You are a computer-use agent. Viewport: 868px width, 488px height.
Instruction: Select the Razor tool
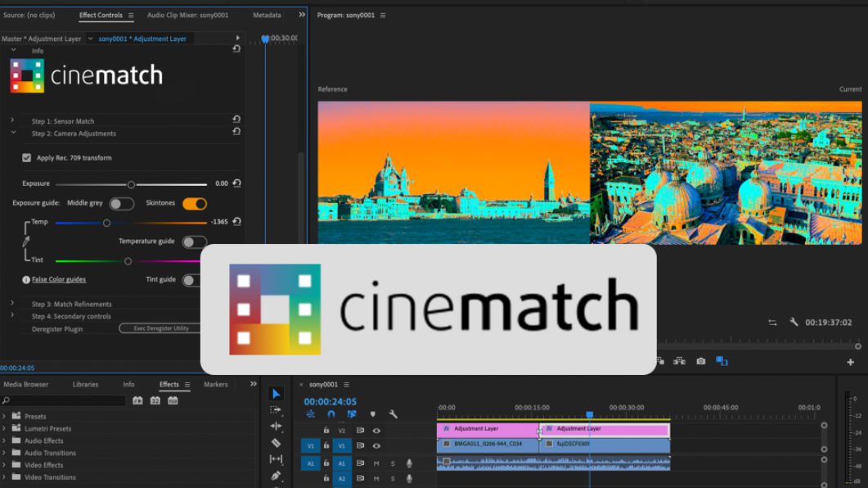coord(276,442)
